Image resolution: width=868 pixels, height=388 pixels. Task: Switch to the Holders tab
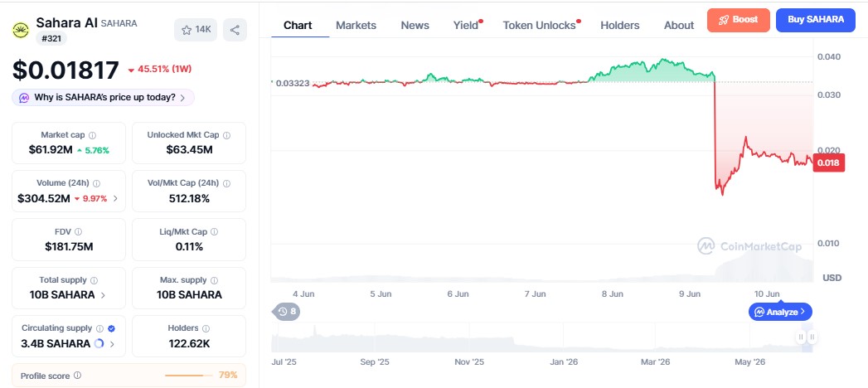tap(620, 26)
